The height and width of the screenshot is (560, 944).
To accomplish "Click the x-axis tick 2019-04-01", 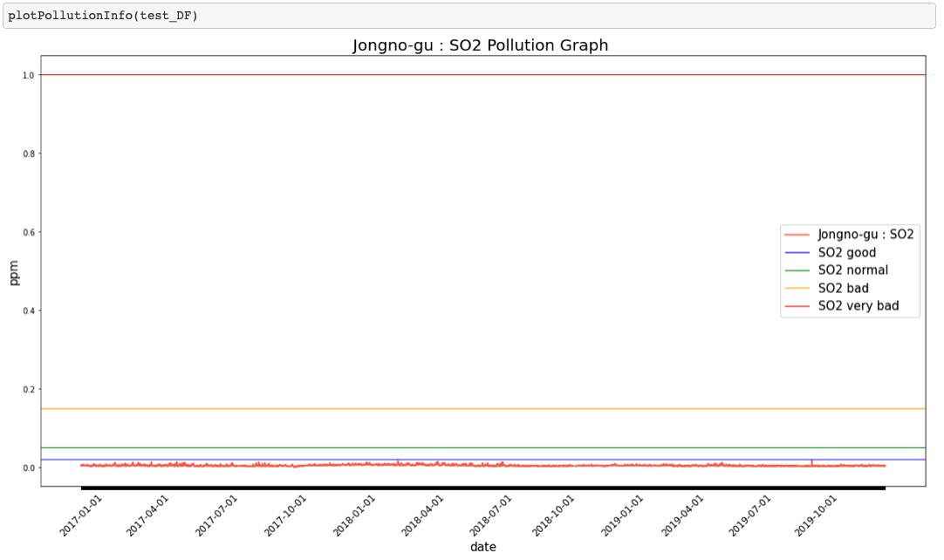I will (x=682, y=516).
